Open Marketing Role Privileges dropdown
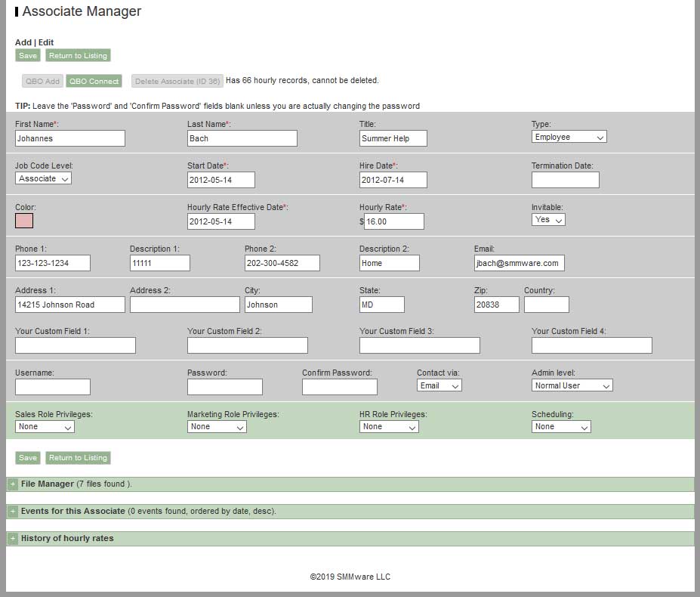 point(217,427)
